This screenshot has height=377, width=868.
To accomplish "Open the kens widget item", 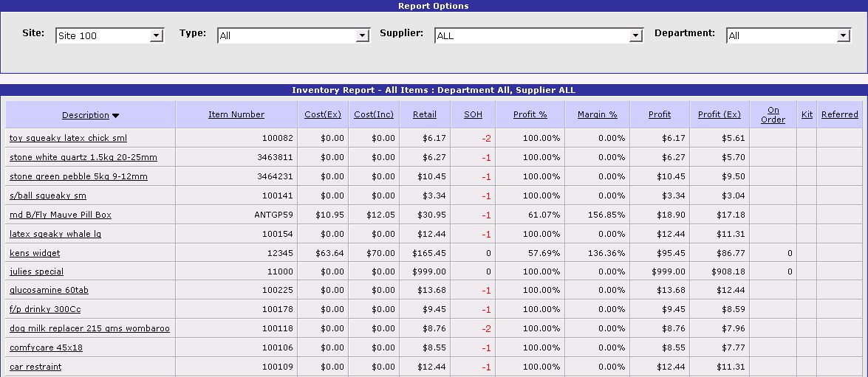I will (35, 253).
